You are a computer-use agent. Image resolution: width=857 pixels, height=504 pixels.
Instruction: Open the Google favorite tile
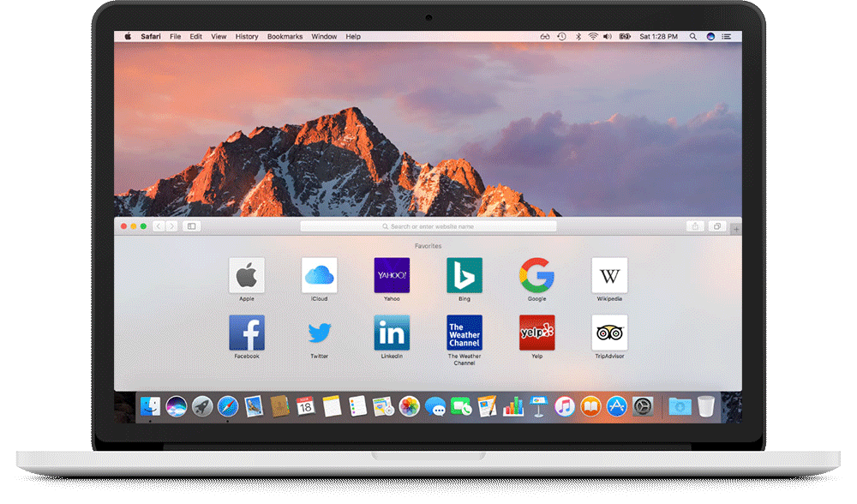coord(536,275)
